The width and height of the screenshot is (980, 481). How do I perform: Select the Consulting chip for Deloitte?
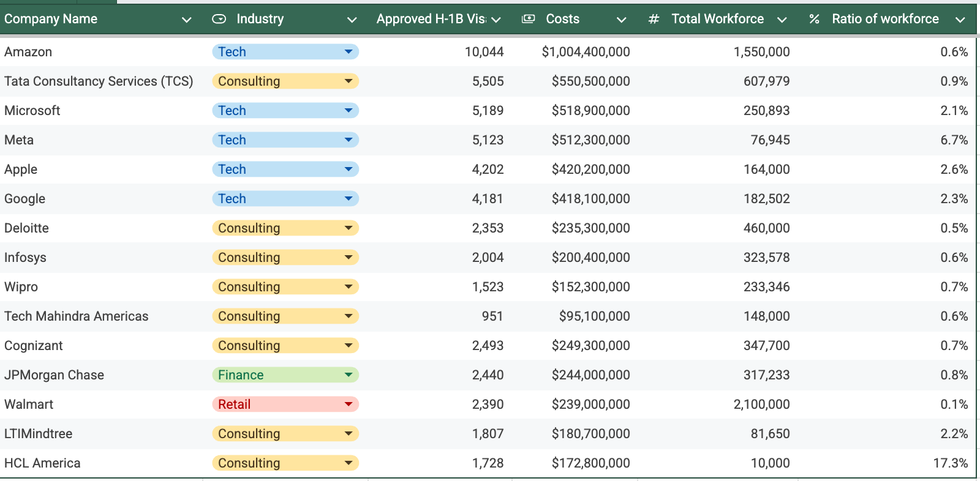click(285, 228)
